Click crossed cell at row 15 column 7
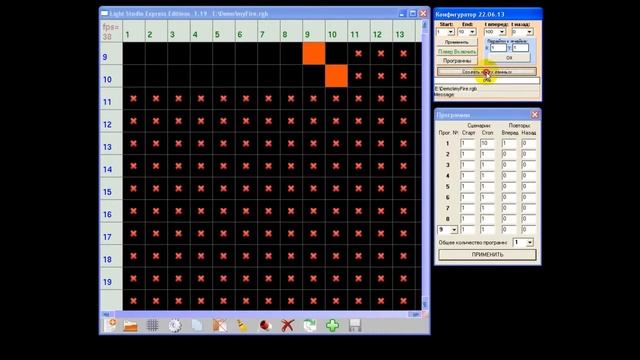 (269, 189)
